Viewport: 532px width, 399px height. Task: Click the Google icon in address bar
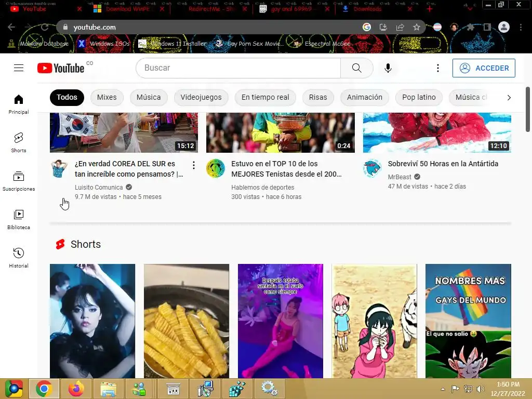coord(366,27)
